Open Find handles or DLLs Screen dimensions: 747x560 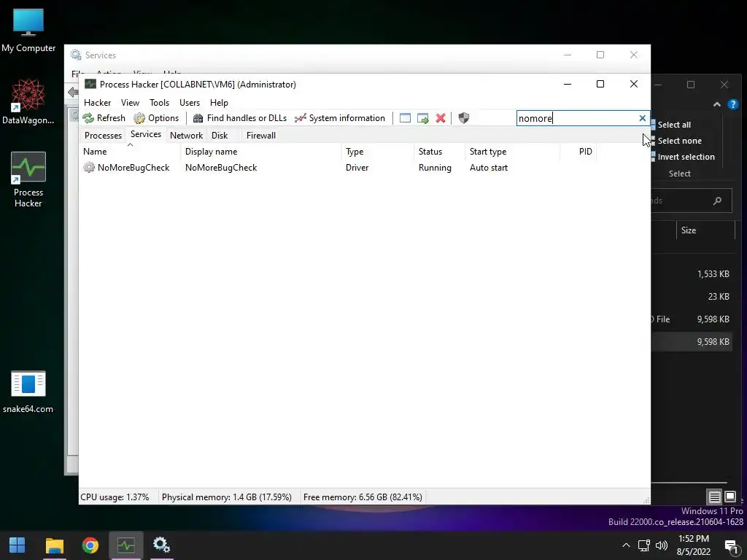[239, 118]
